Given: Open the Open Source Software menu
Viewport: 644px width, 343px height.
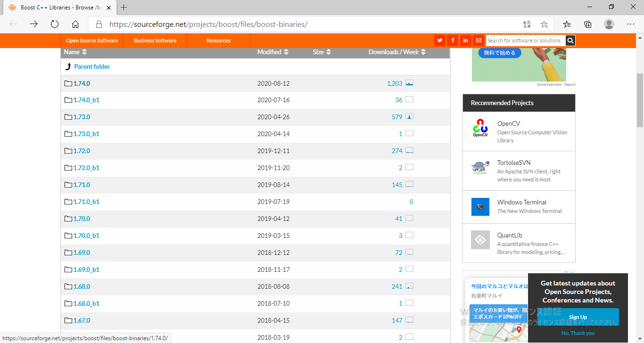Looking at the screenshot, I should pyautogui.click(x=92, y=41).
